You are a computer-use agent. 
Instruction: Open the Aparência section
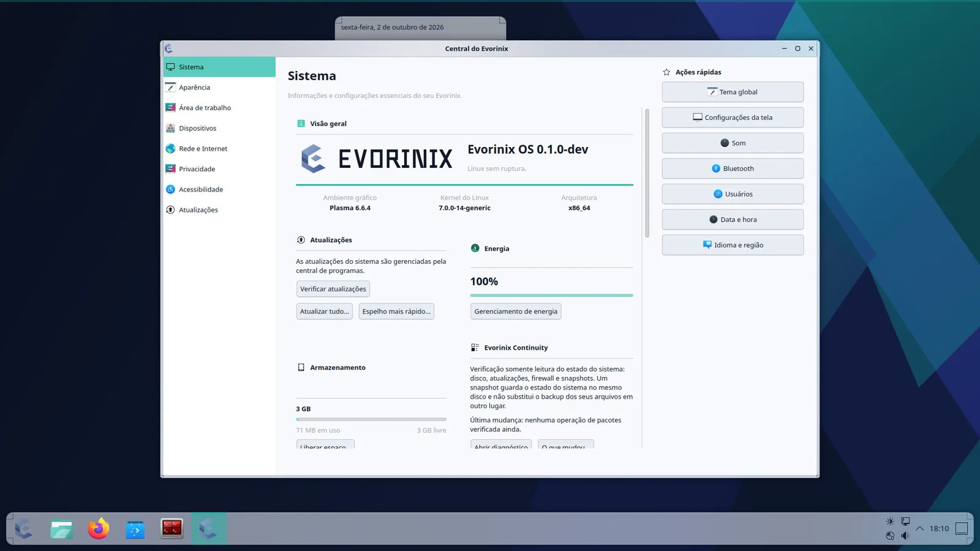219,88
